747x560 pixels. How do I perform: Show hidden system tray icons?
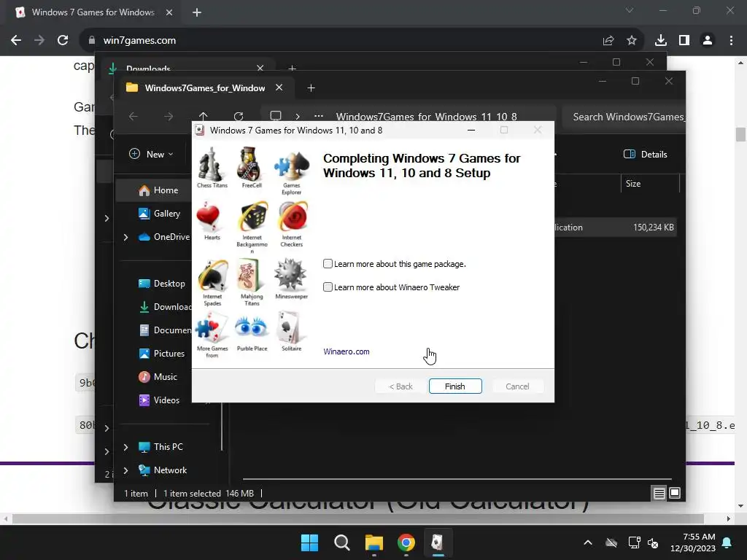tap(588, 542)
